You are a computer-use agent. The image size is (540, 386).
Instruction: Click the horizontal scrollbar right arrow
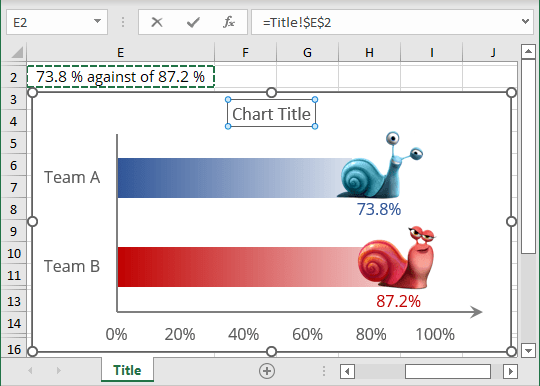tap(510, 372)
